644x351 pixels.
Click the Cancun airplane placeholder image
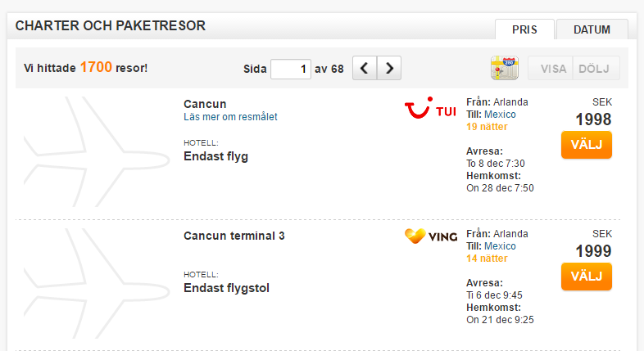(97, 151)
